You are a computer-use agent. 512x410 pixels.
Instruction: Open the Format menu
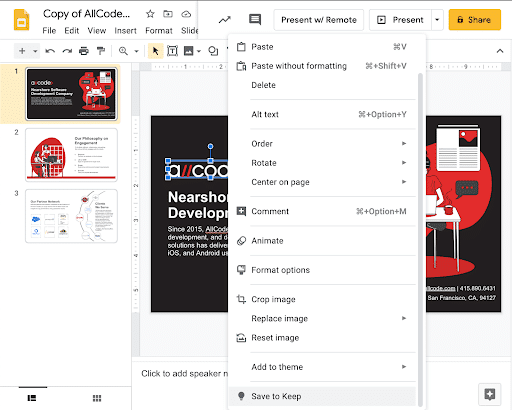click(159, 31)
